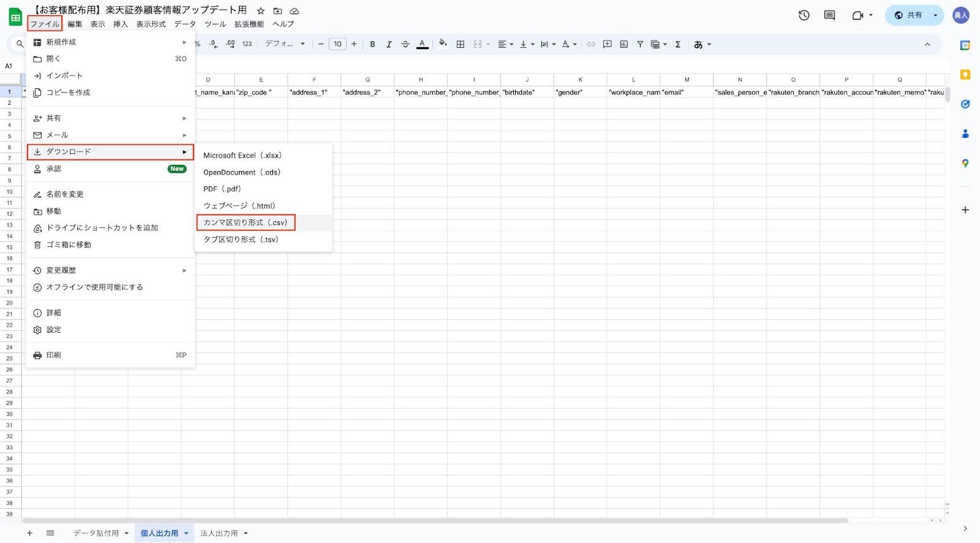Check the cloud save status icon

tap(295, 11)
